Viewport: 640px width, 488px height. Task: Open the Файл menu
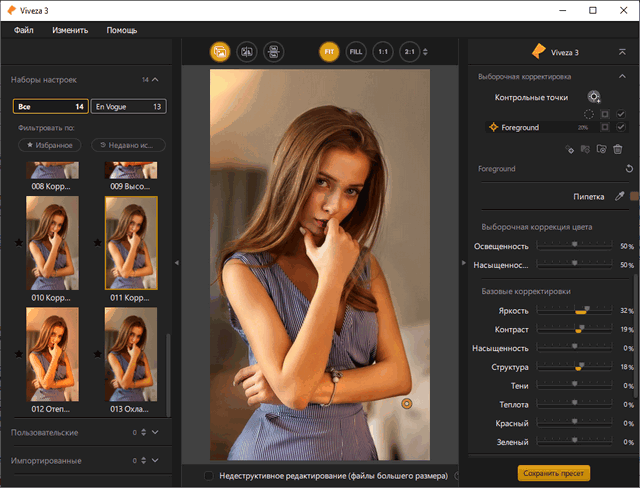point(24,31)
